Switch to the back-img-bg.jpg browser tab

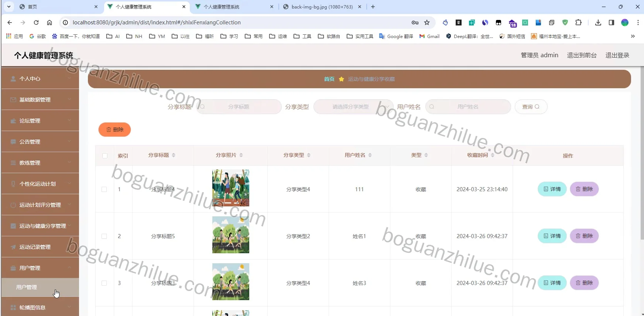point(322,7)
